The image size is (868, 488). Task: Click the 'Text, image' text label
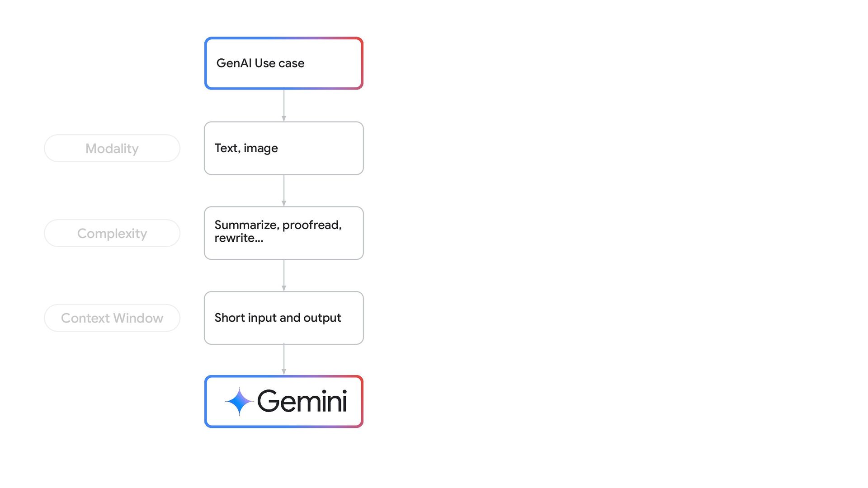coord(246,148)
